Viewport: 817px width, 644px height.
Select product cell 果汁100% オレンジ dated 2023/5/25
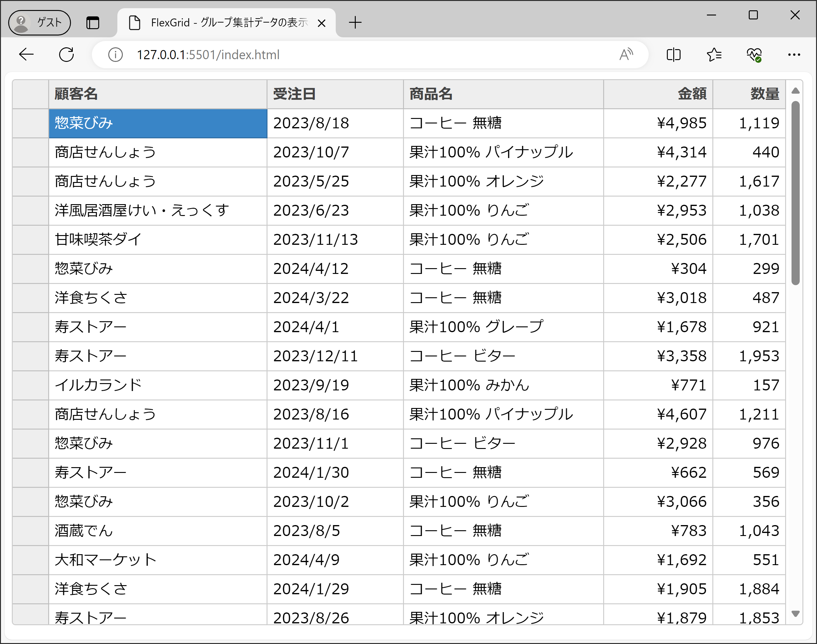click(503, 181)
